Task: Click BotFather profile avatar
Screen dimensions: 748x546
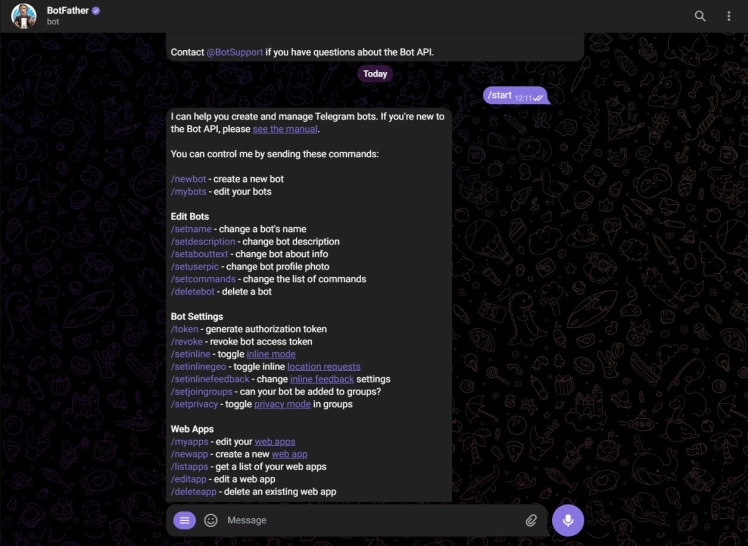Action: pyautogui.click(x=24, y=16)
